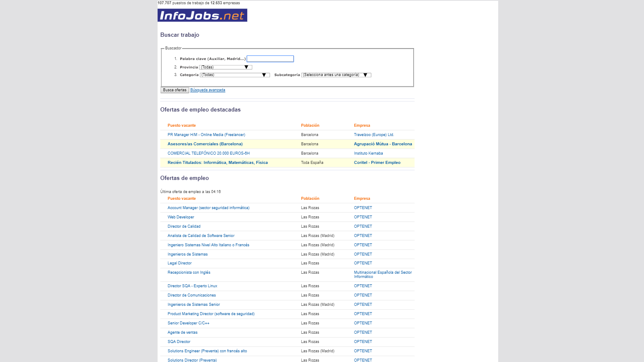This screenshot has width=644, height=362.
Task: Visit Travelzoo (Europe) Ltd. company page
Action: pos(374,135)
